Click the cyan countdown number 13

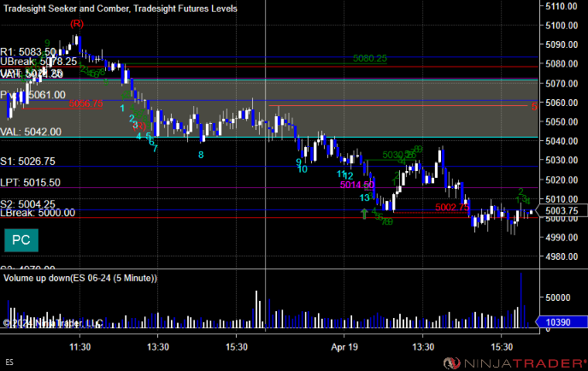coord(364,197)
